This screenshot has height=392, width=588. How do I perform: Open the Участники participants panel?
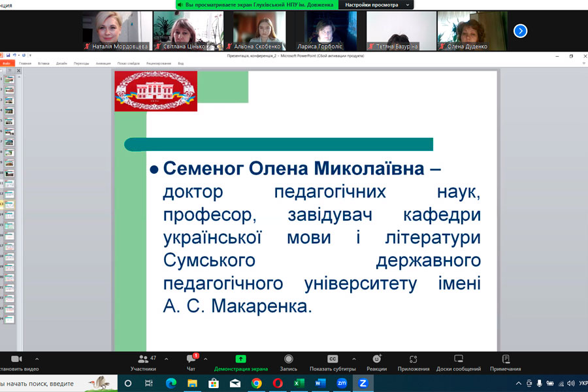[143, 363]
